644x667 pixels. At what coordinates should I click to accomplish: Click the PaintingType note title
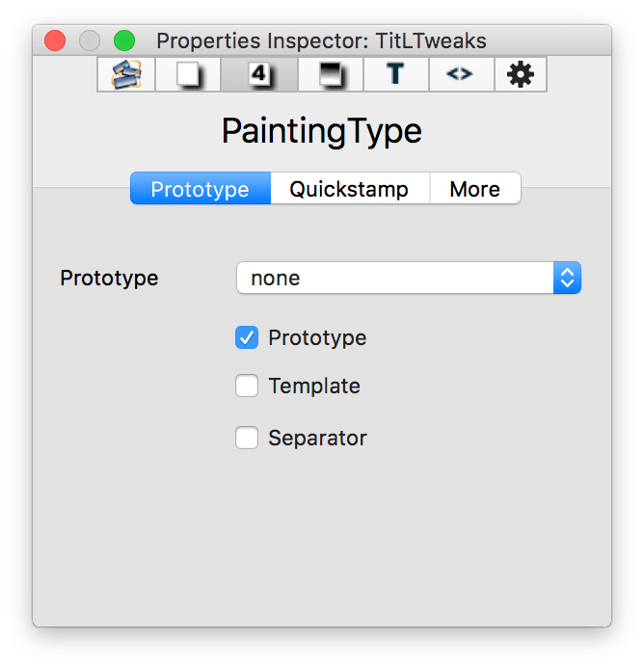(x=322, y=131)
